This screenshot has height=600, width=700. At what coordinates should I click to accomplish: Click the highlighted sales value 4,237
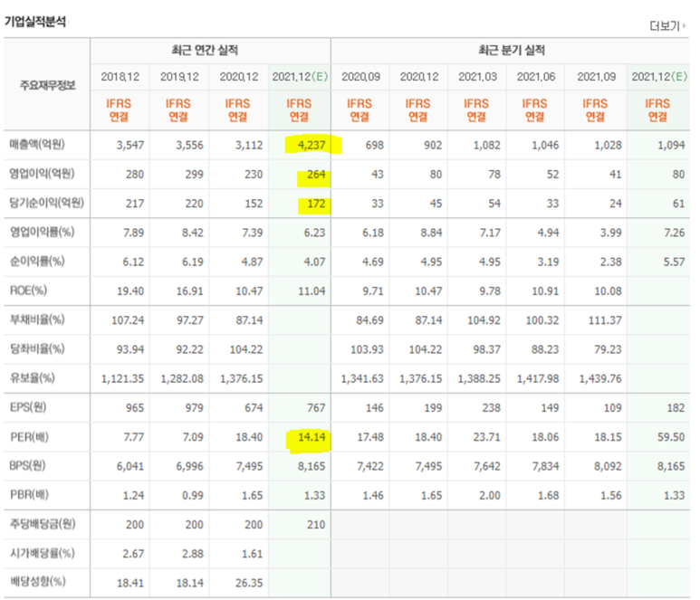tap(312, 145)
